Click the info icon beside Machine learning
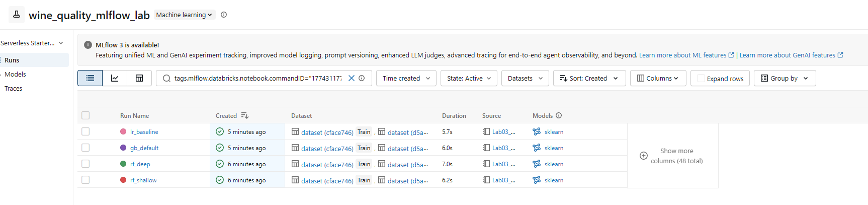The width and height of the screenshot is (868, 205). click(x=224, y=15)
